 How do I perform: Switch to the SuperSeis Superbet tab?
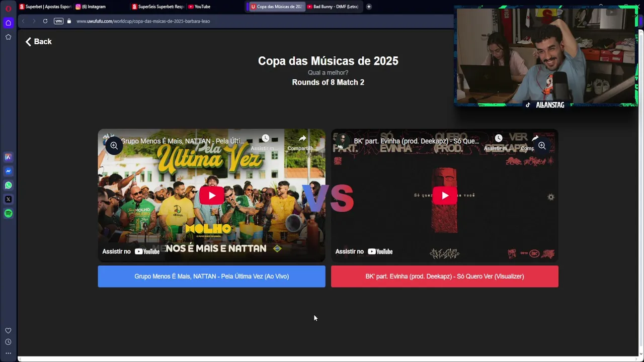click(158, 7)
